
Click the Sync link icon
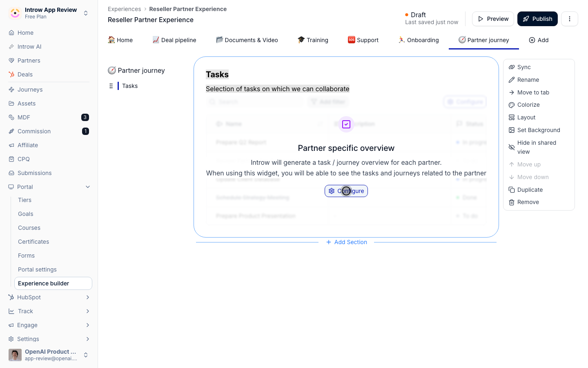click(512, 67)
